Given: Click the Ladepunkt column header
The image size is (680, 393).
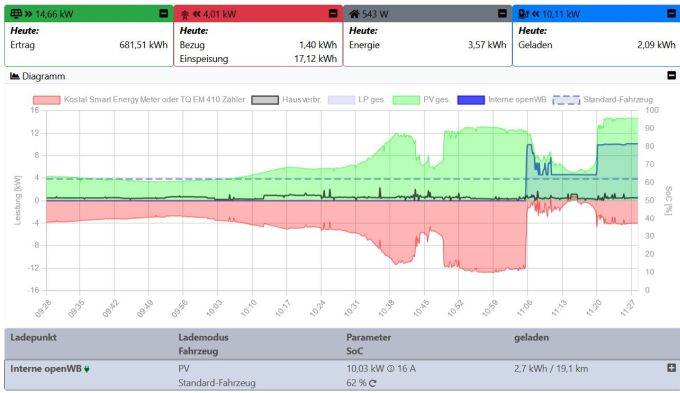Looking at the screenshot, I should 33,337.
